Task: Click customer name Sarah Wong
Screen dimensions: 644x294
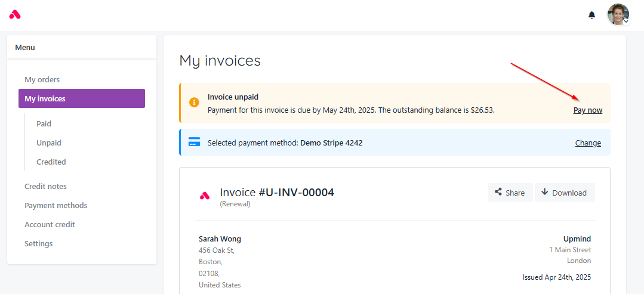Action: click(220, 239)
